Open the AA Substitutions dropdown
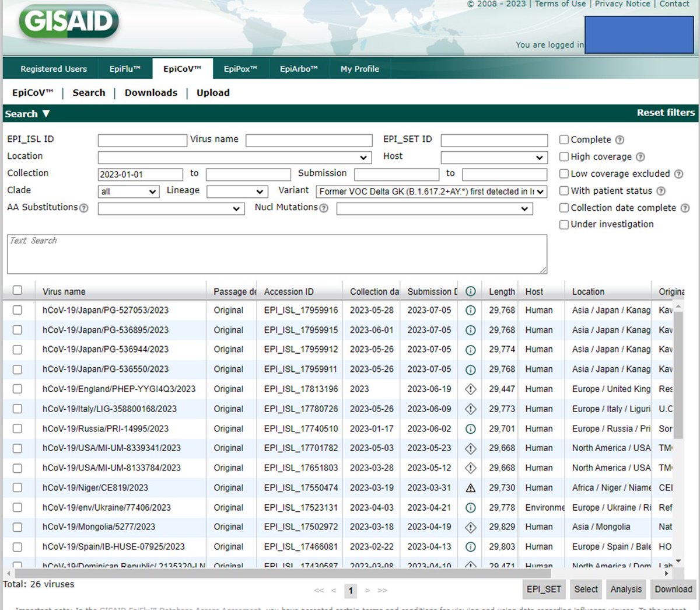700x610 pixels. tap(171, 209)
